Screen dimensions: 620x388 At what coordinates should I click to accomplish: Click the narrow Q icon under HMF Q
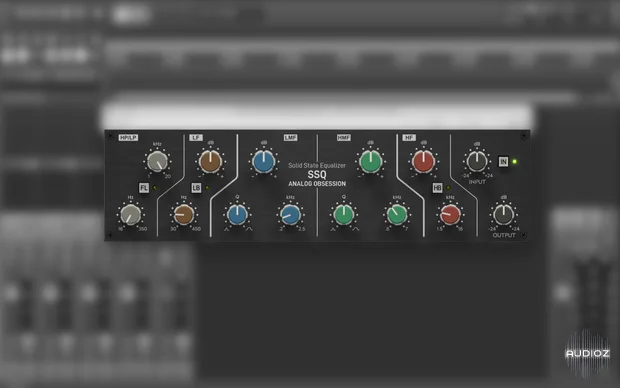pos(333,229)
